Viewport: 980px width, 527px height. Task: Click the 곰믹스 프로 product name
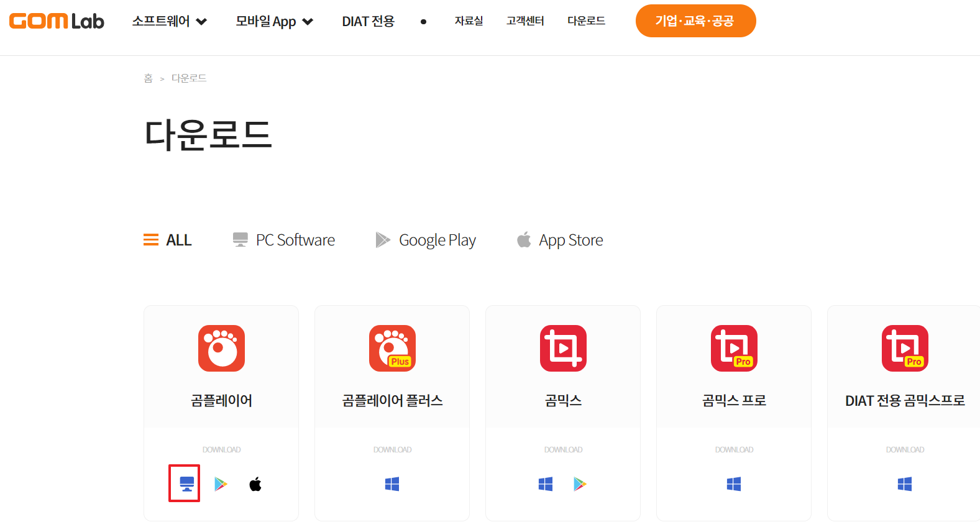coord(734,401)
